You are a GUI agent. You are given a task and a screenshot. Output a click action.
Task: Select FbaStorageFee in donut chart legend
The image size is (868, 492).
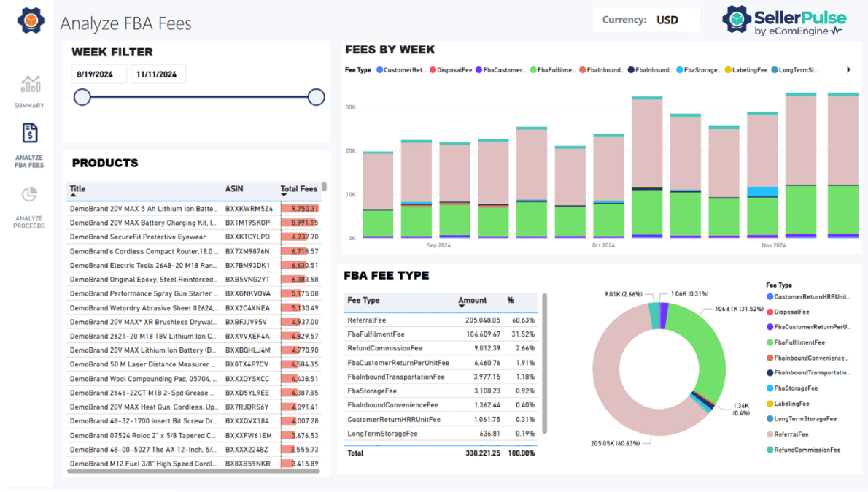pos(792,388)
